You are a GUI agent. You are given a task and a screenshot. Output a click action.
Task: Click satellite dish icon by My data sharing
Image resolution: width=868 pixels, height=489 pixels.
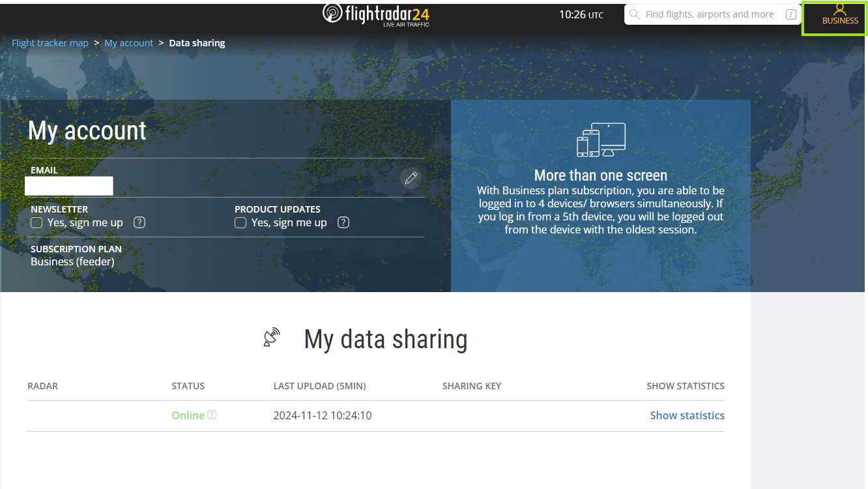[x=271, y=337]
